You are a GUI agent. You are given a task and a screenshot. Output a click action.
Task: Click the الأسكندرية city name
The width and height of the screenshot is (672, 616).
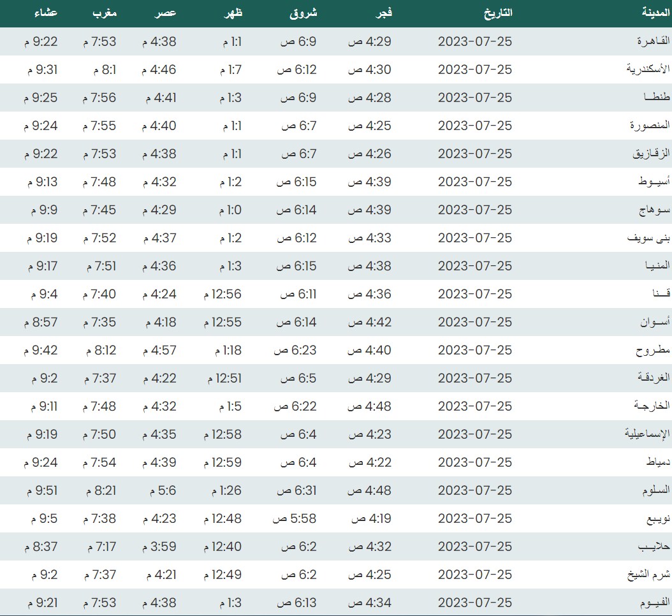648,70
